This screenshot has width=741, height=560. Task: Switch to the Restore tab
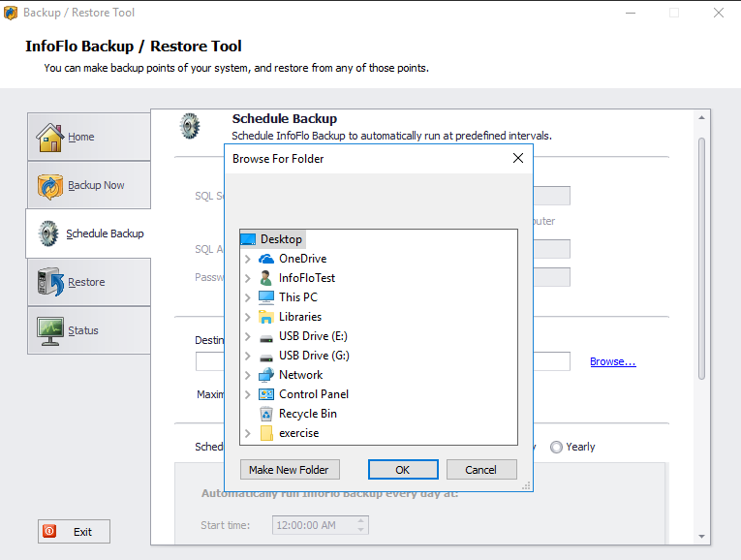pyautogui.click(x=89, y=282)
